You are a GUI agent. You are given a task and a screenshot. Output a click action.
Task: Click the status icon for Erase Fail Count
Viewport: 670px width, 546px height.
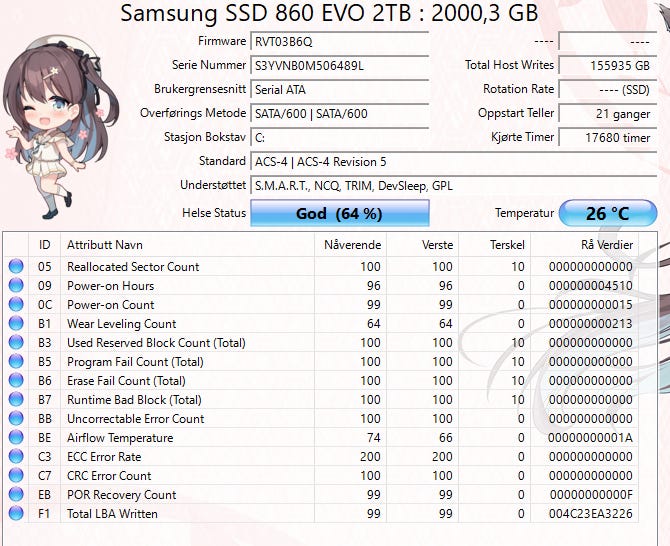[16, 380]
